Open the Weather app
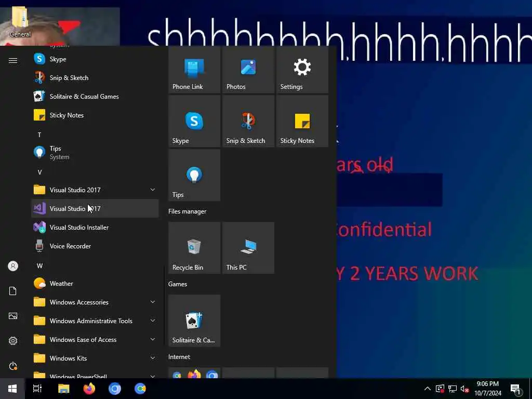Viewport: 532px width, 399px height. pyautogui.click(x=95, y=283)
